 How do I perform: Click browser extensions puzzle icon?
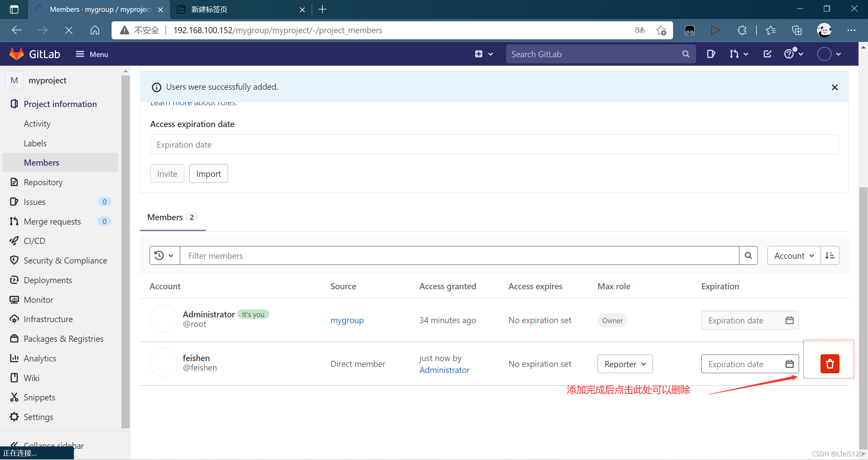[x=742, y=30]
